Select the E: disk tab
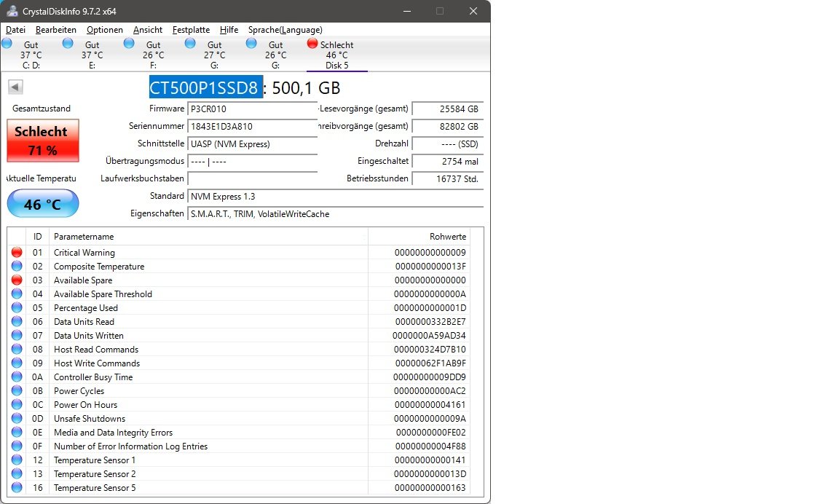This screenshot has width=839, height=504. point(92,55)
